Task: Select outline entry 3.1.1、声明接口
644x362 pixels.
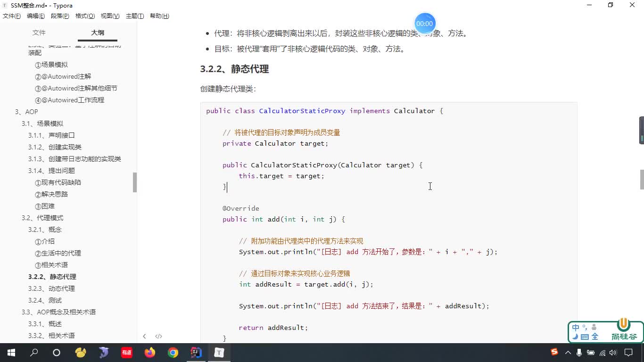Action: (x=51, y=135)
